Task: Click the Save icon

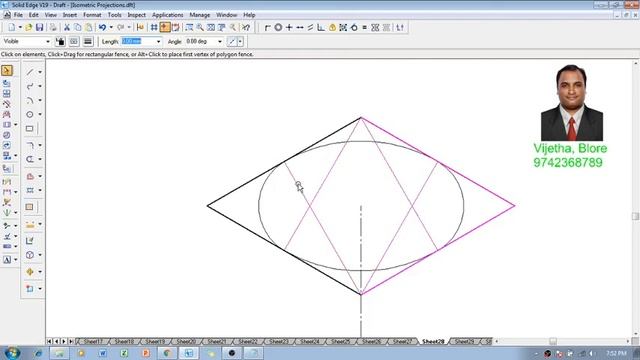Action: [x=39, y=27]
